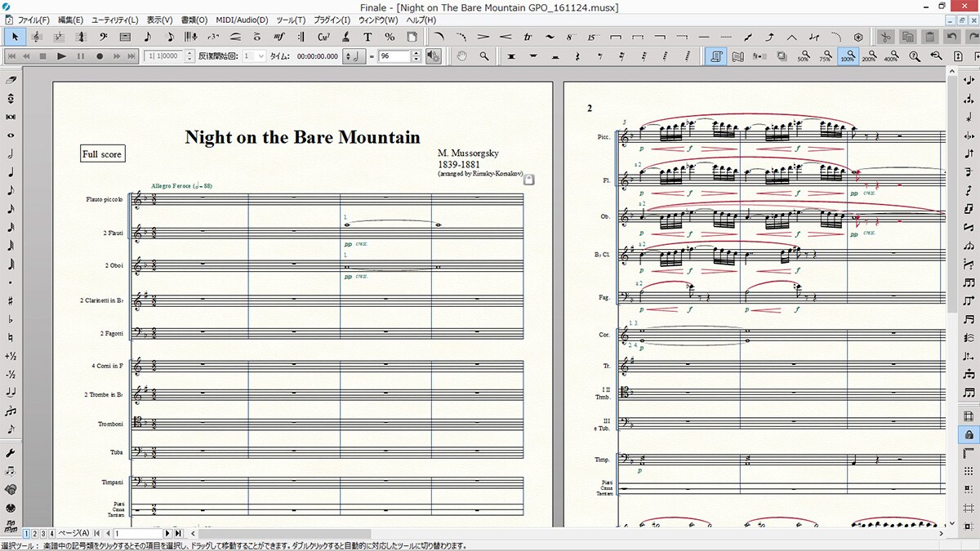Viewport: 980px width, 551px height.
Task: Open the 表示(V) menu
Action: point(160,20)
